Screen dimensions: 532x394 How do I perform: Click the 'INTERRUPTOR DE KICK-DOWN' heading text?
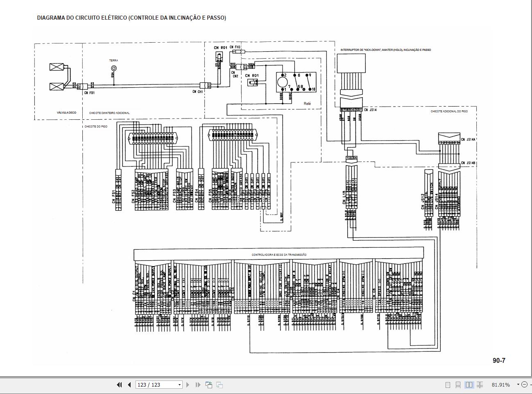point(385,50)
